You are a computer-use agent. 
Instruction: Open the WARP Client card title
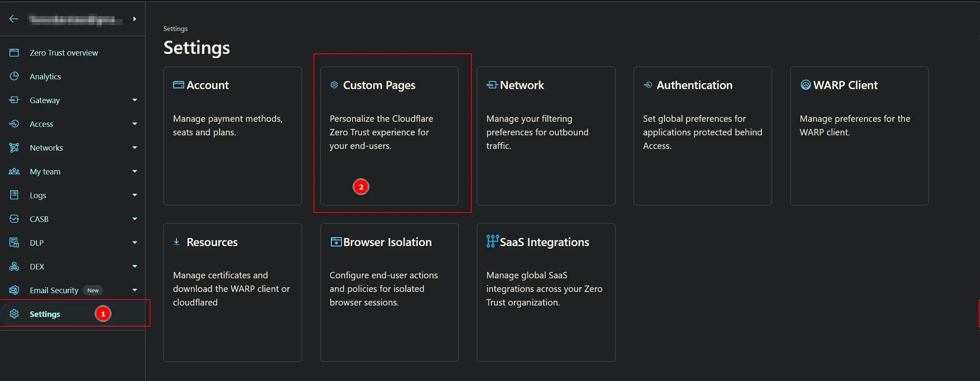(x=846, y=85)
